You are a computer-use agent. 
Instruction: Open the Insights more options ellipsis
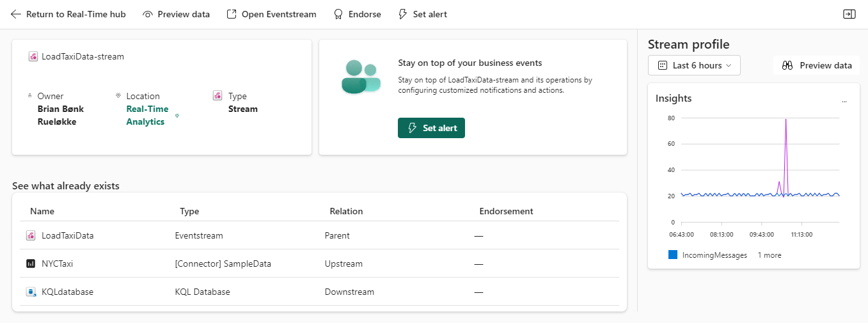tap(844, 101)
